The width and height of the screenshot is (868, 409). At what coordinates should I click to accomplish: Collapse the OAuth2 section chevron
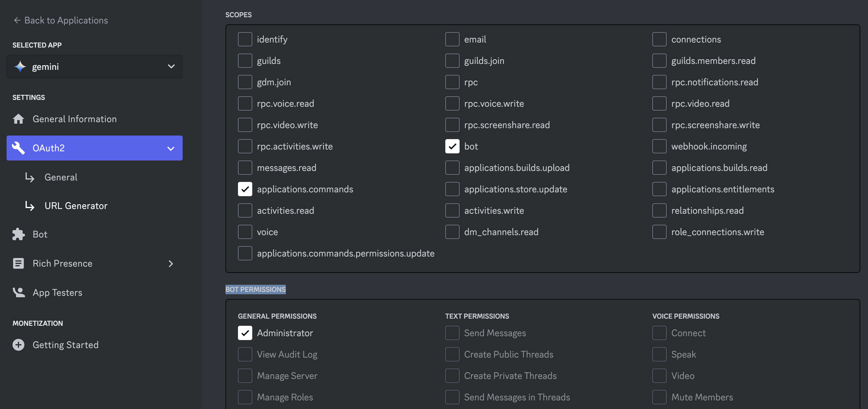point(171,148)
